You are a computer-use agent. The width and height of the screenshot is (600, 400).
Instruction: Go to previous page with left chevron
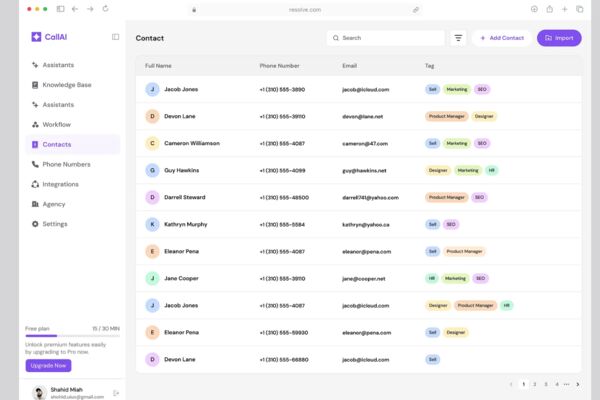tap(511, 384)
